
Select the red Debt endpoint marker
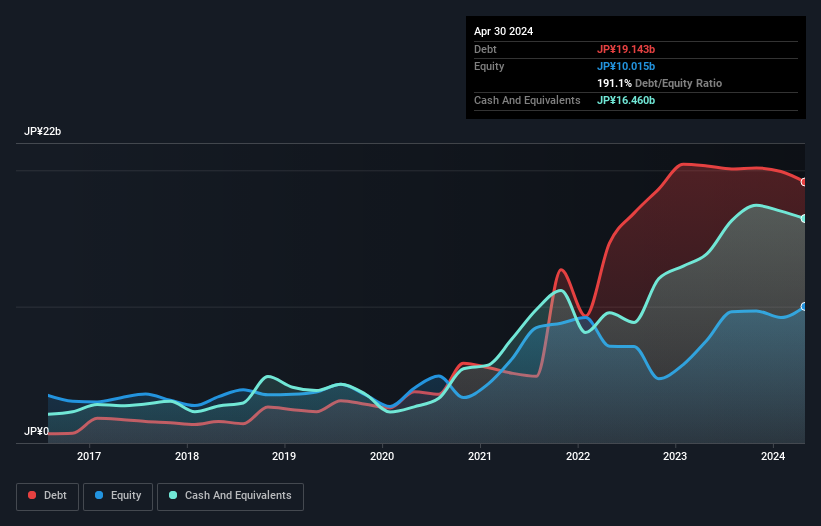click(804, 182)
